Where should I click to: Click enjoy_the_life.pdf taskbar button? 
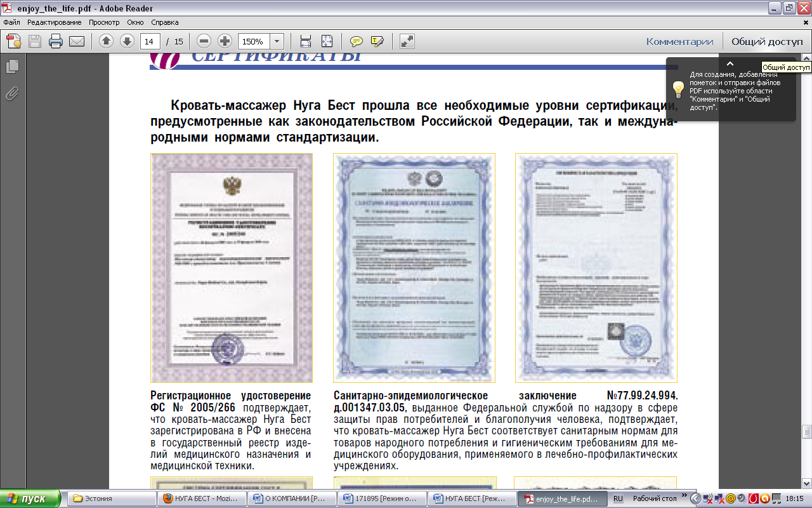click(x=562, y=498)
